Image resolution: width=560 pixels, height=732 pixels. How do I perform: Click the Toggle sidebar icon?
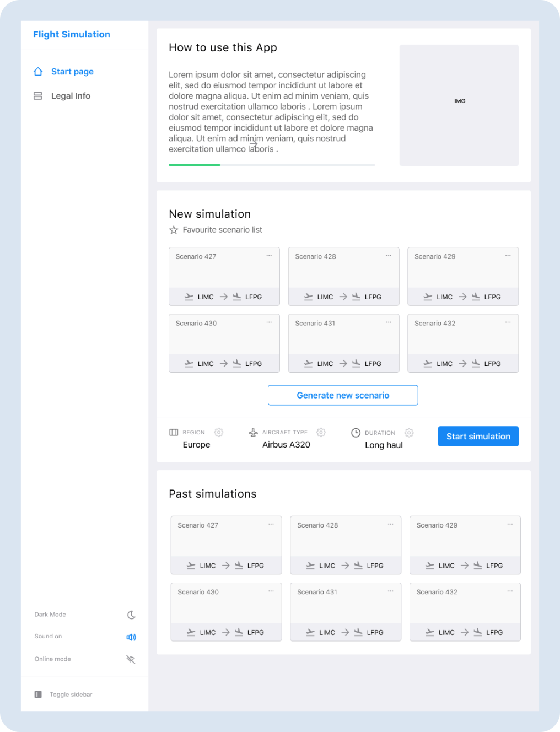click(x=38, y=695)
